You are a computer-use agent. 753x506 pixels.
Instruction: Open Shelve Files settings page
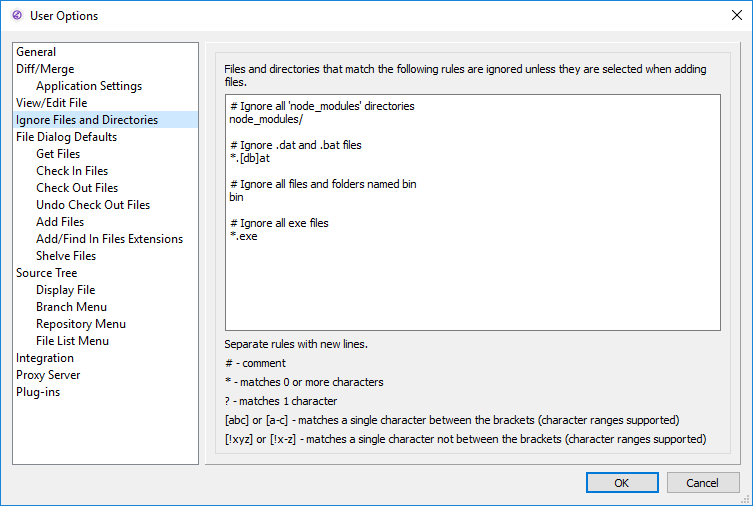[66, 256]
